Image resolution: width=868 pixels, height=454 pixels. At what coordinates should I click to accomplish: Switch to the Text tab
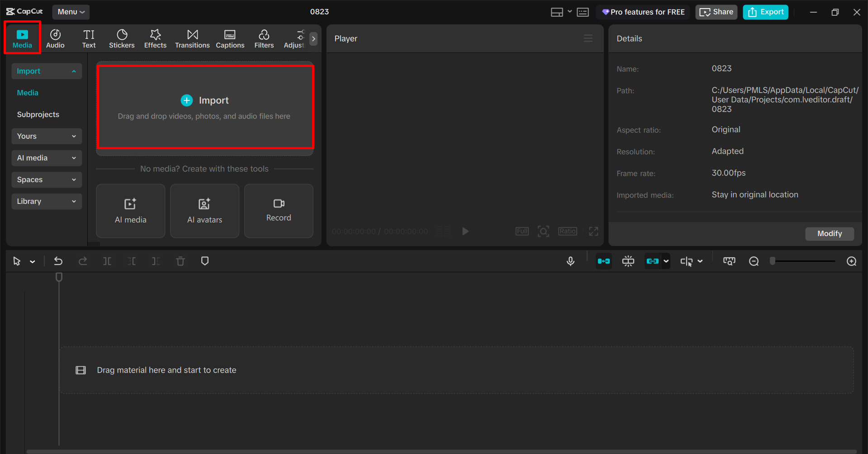[x=89, y=38]
